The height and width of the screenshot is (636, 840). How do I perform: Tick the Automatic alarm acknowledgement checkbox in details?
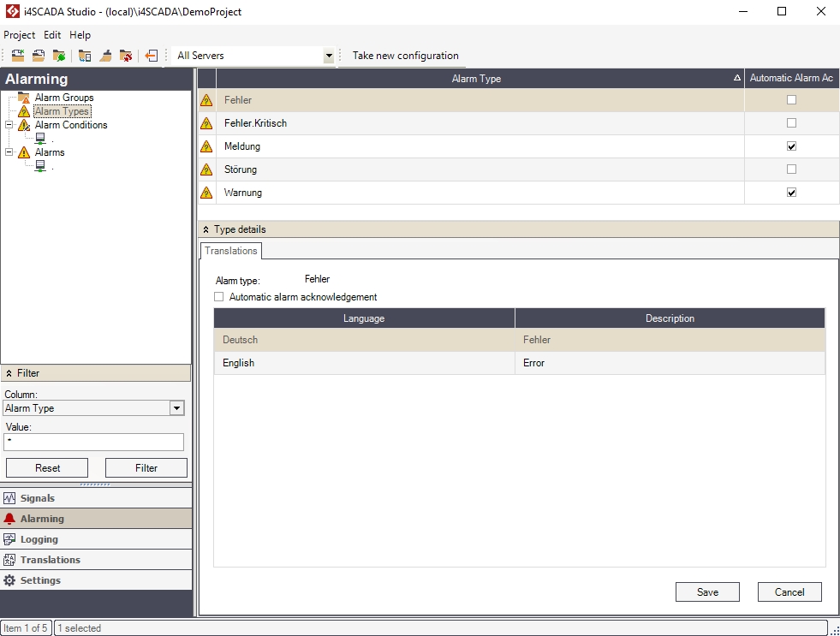[x=219, y=297]
